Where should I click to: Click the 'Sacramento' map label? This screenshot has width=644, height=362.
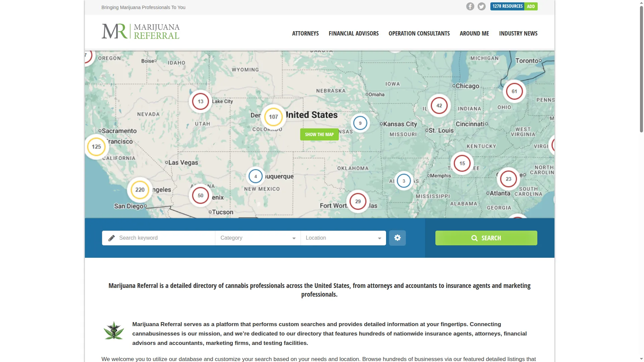click(x=119, y=131)
